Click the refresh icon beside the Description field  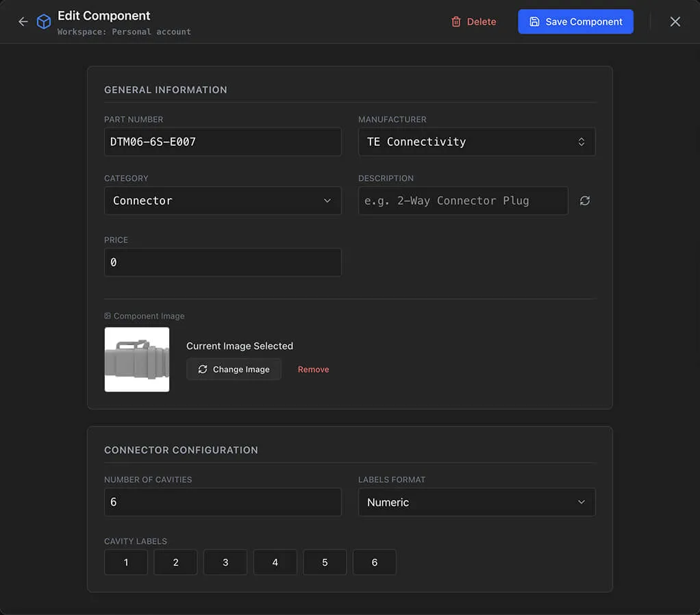(x=584, y=201)
